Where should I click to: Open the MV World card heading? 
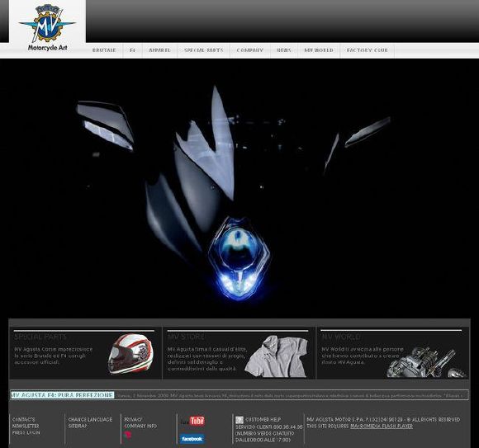click(341, 337)
